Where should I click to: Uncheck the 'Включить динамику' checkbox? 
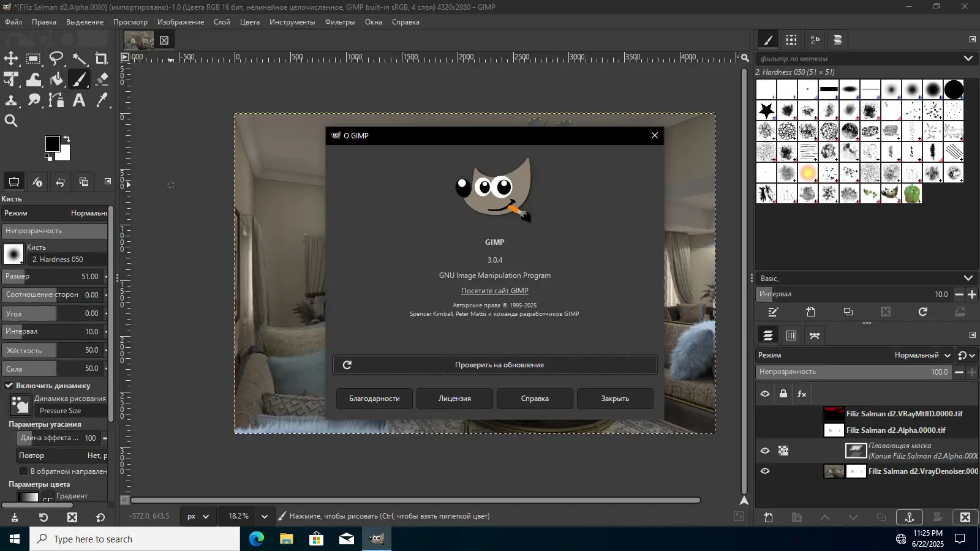click(x=9, y=385)
